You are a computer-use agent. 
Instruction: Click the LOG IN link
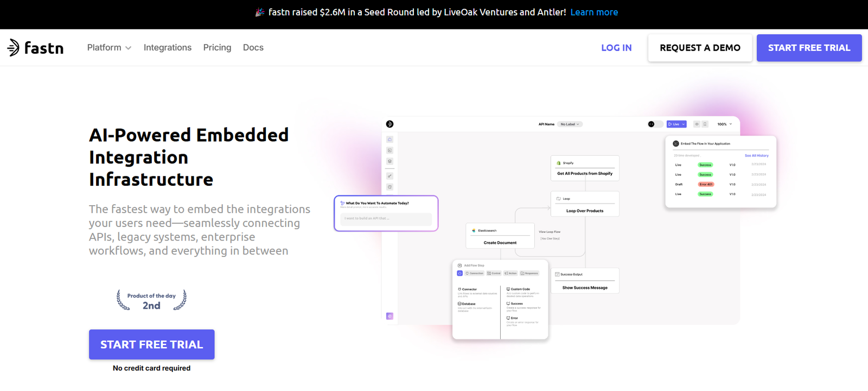coord(616,48)
